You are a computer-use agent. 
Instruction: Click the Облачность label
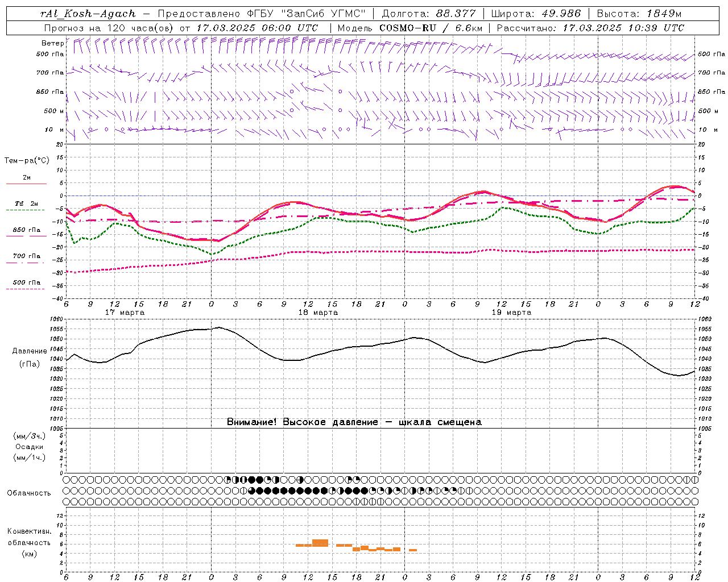29,493
